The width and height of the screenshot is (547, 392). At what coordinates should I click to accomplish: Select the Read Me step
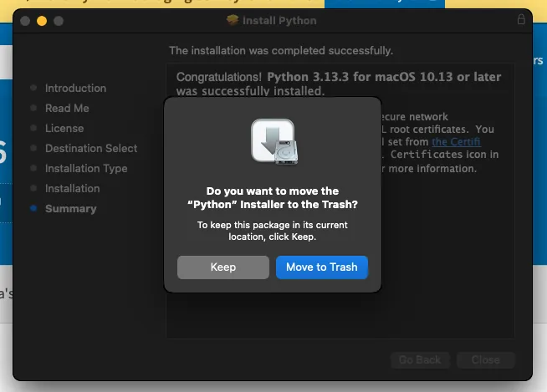point(67,108)
